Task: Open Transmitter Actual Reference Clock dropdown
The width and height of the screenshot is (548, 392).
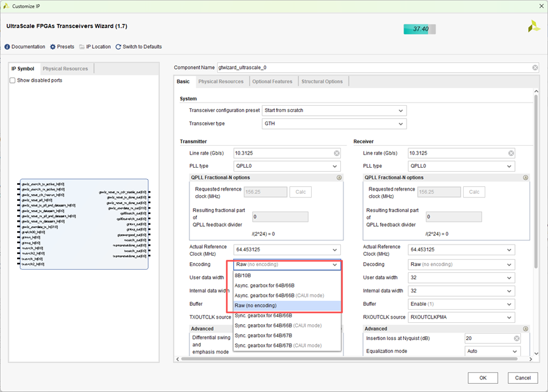Action: tap(287, 250)
